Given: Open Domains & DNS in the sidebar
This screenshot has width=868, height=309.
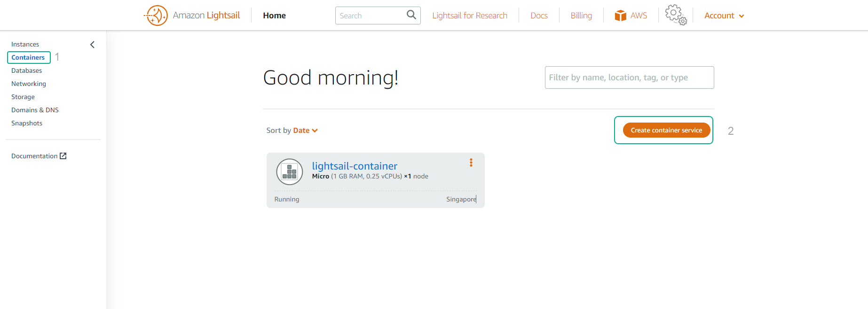Looking at the screenshot, I should (35, 110).
